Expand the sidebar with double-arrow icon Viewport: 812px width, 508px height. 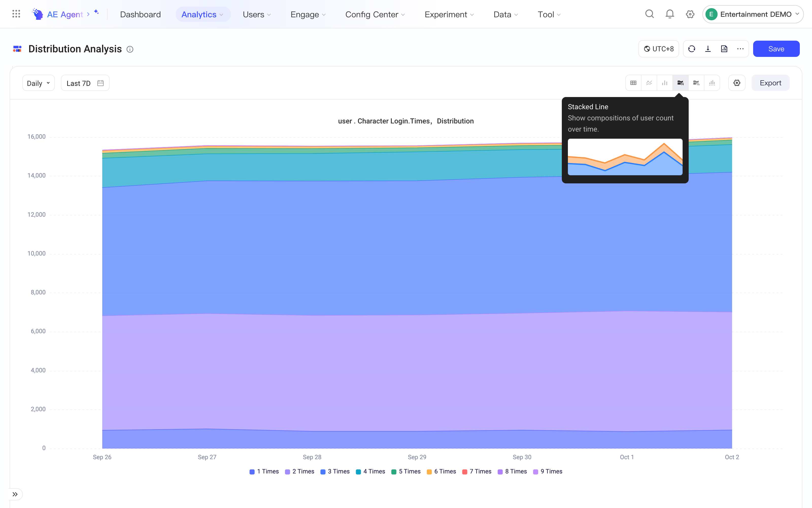pos(15,494)
